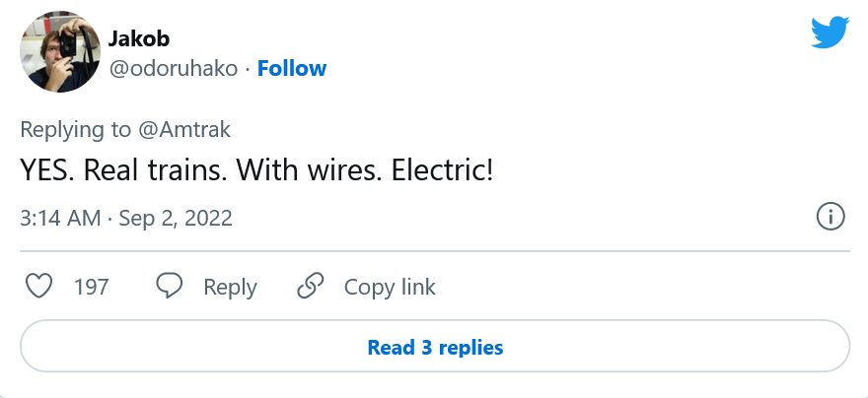868x398 pixels.
Task: Open the Twitter info circle icon
Action: 831,217
